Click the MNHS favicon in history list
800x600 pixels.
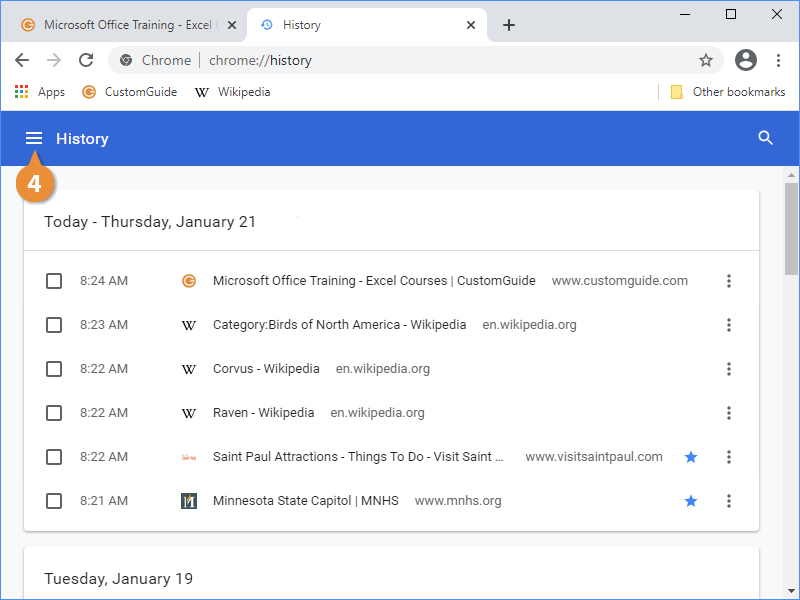coord(189,501)
